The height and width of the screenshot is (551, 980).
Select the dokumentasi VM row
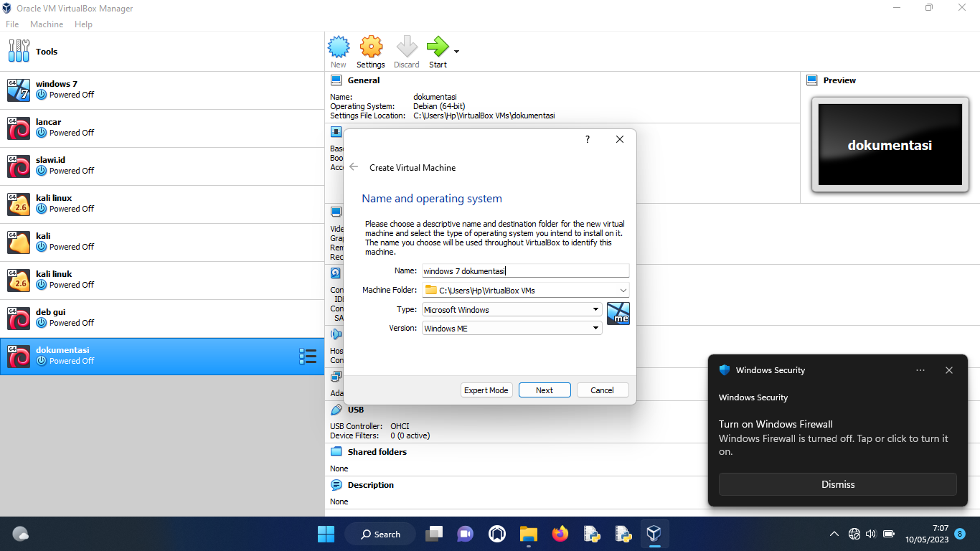[162, 356]
